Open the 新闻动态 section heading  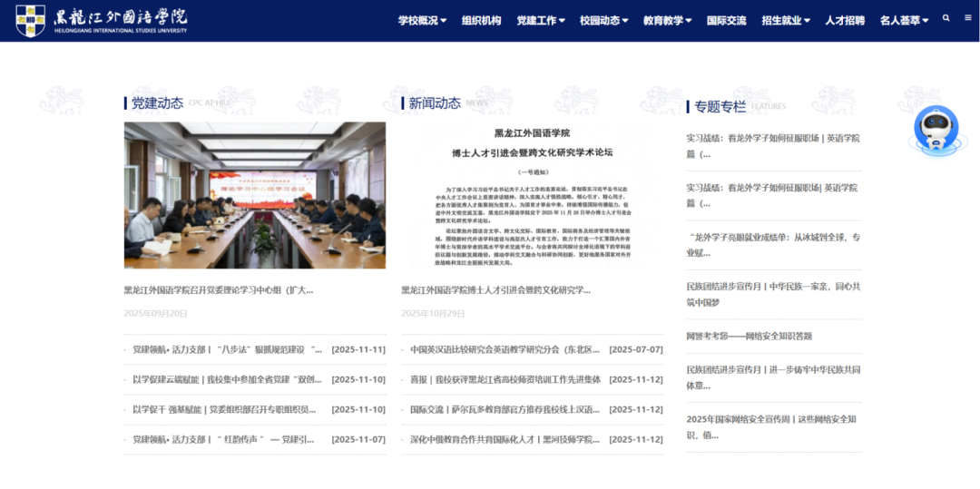coord(435,103)
